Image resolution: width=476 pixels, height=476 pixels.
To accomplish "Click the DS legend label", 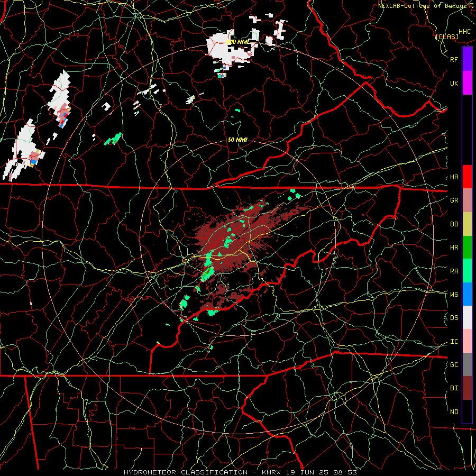I will [x=454, y=318].
